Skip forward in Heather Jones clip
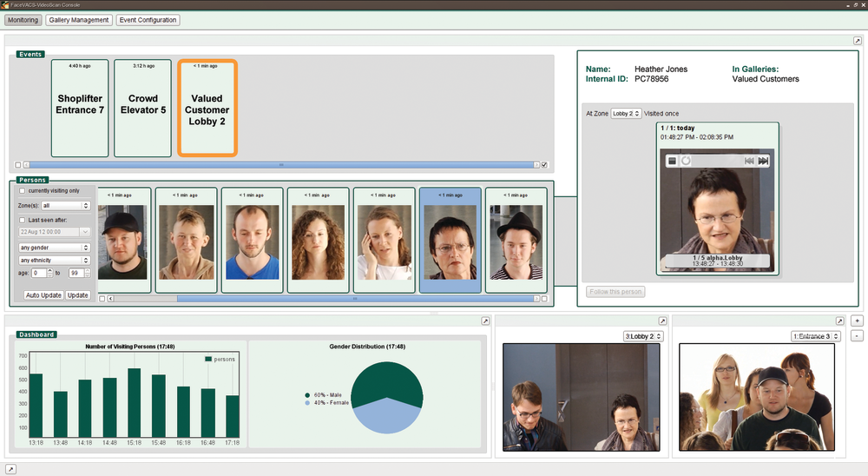 pos(764,161)
